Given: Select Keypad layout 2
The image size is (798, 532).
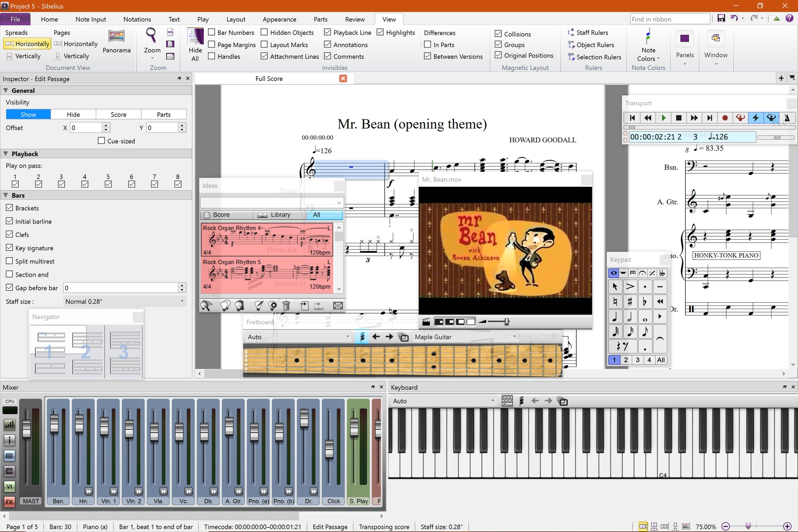Looking at the screenshot, I should tap(626, 360).
